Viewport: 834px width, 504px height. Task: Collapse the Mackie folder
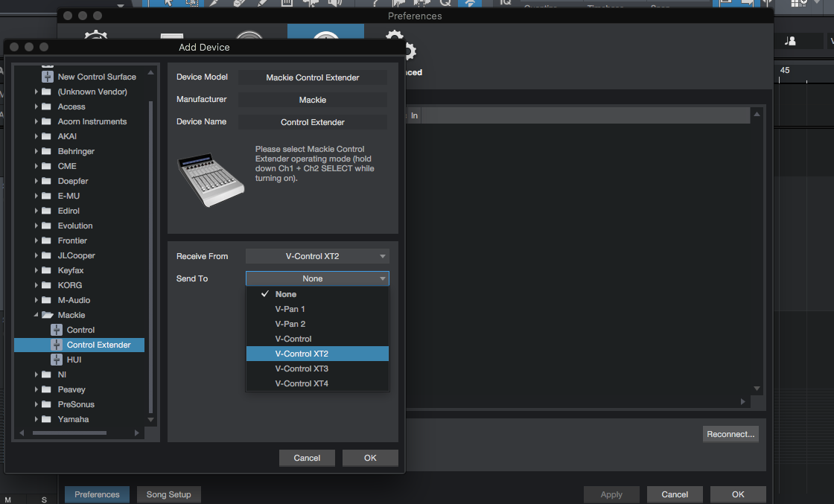(x=36, y=315)
